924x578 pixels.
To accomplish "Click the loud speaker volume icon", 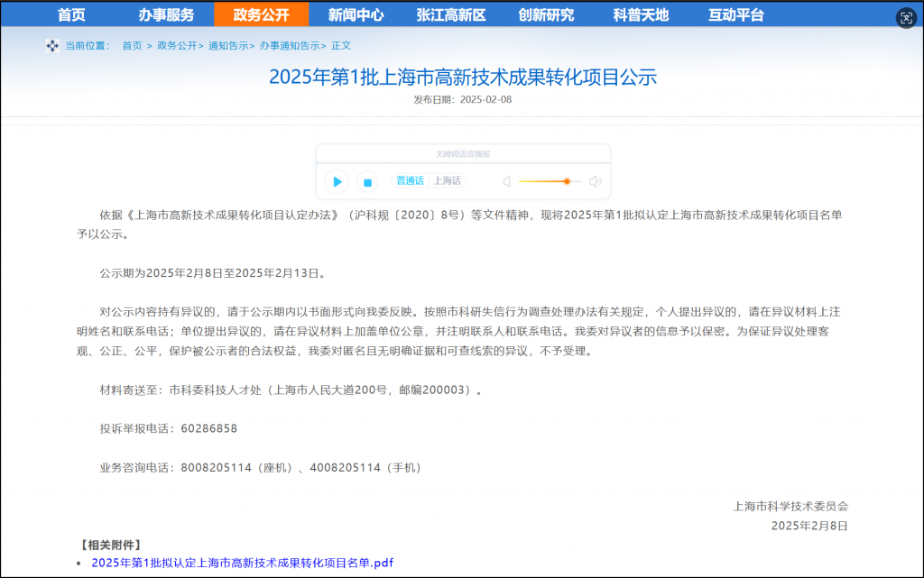I will (595, 181).
